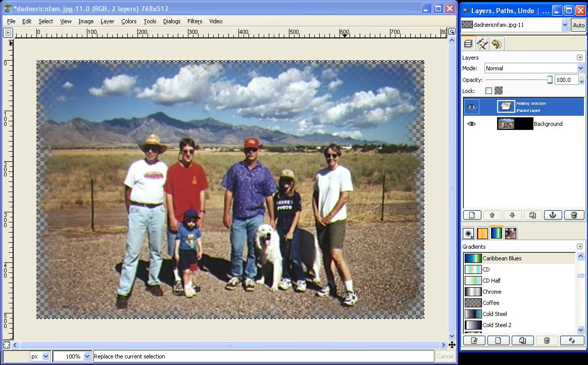Click the edit gradient icon
Viewport: 588px width, 365px height.
point(474,341)
